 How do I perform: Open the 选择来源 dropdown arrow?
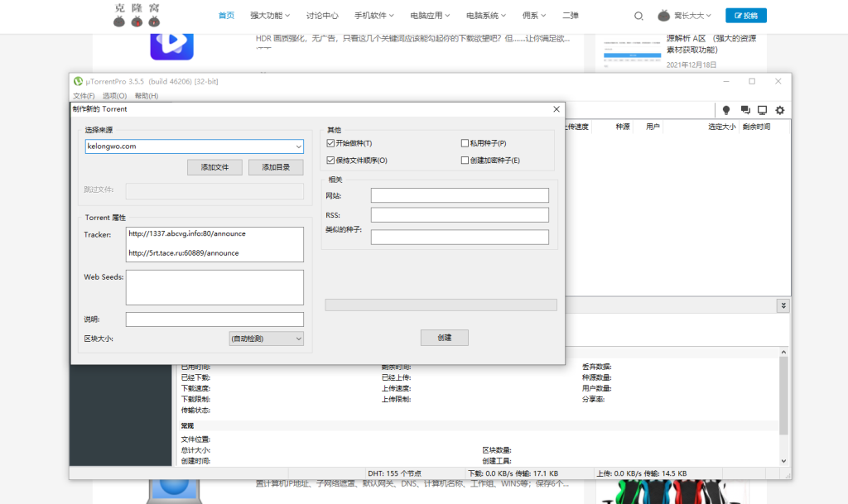click(298, 146)
